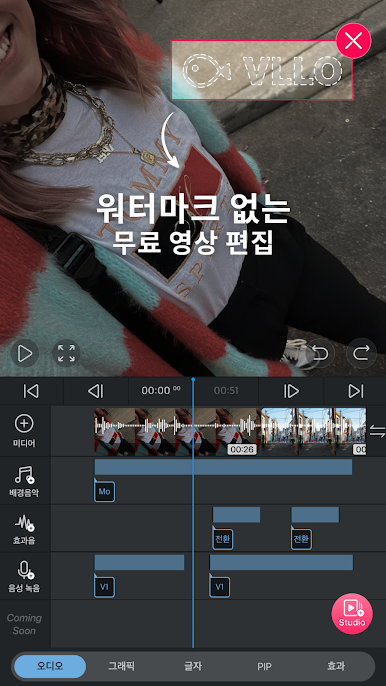The height and width of the screenshot is (686, 386).
Task: Select the VLLO watermark box
Action: click(x=261, y=70)
